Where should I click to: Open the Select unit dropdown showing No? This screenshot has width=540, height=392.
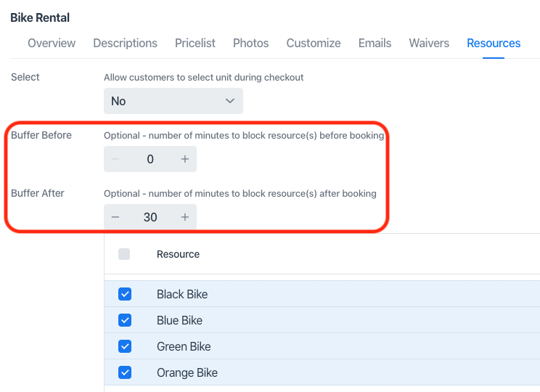tap(173, 101)
